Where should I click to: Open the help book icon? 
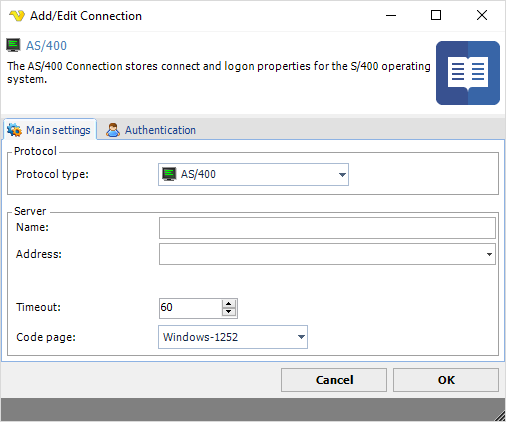pos(468,73)
